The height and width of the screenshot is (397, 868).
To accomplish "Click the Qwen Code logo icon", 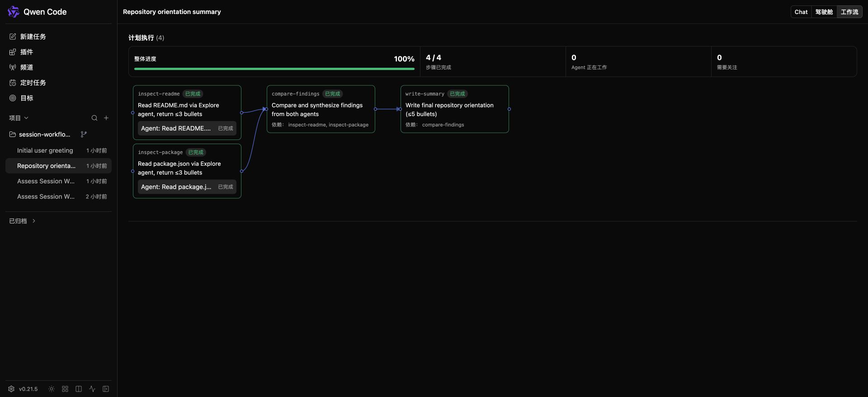I will (13, 12).
